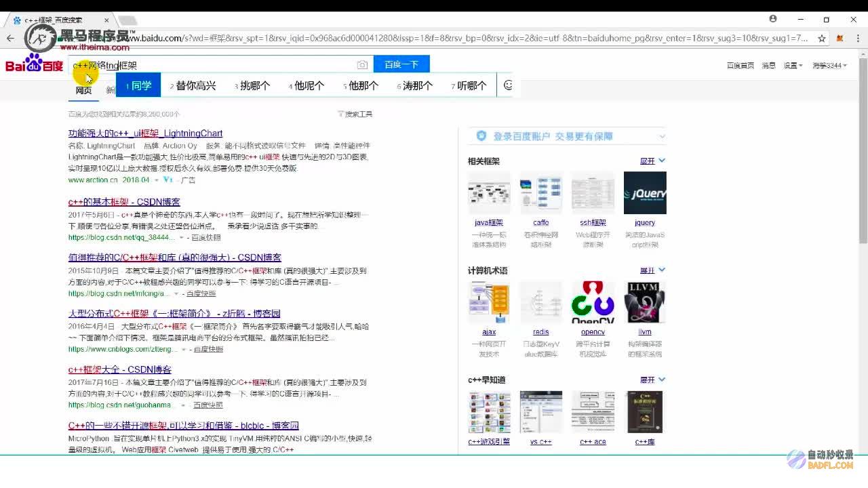Image resolution: width=868 pixels, height=488 pixels.
Task: Expand the 设置 settings dropdown
Action: pyautogui.click(x=793, y=66)
